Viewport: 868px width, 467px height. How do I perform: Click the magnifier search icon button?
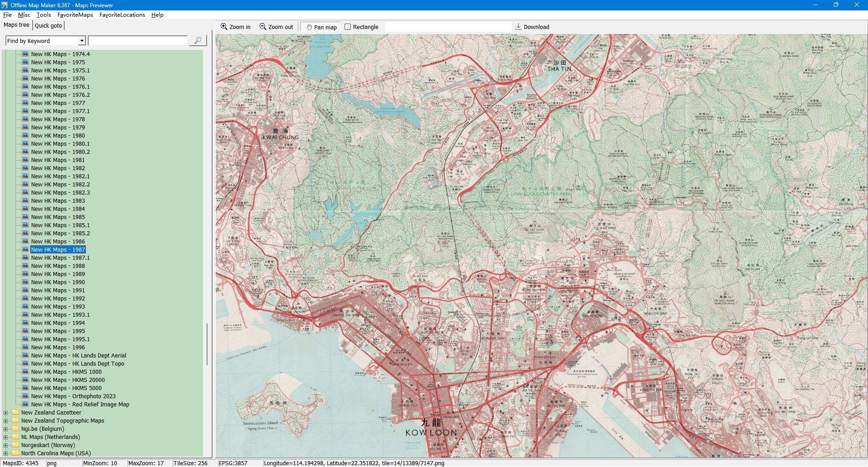tap(198, 41)
